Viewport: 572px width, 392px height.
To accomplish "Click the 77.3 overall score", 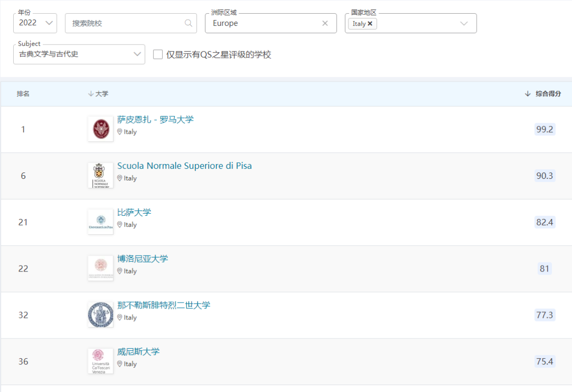I will (544, 315).
